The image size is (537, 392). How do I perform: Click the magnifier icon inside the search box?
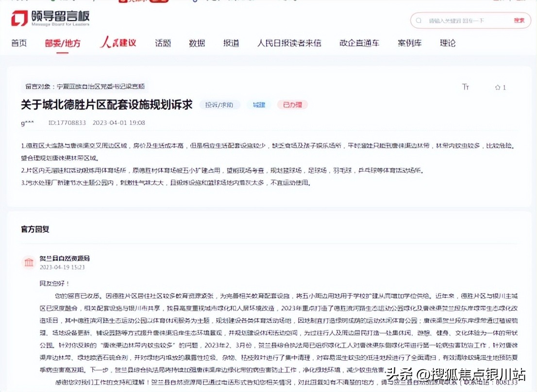[418, 20]
